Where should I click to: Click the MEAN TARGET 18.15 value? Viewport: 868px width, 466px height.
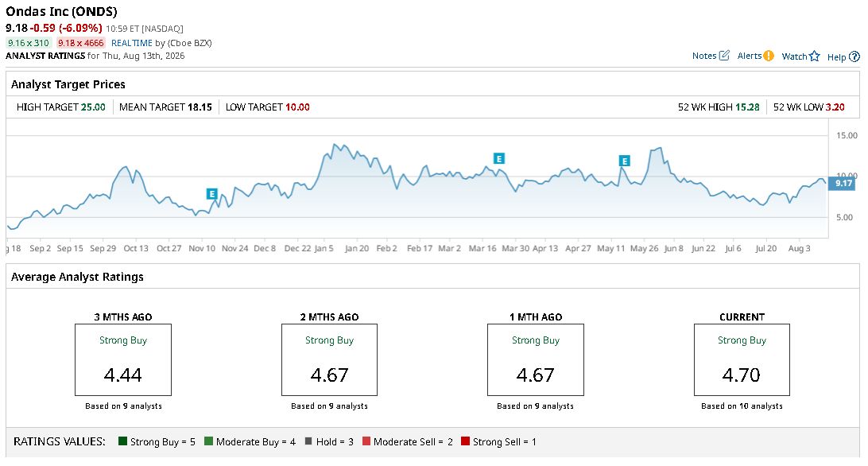coord(200,107)
